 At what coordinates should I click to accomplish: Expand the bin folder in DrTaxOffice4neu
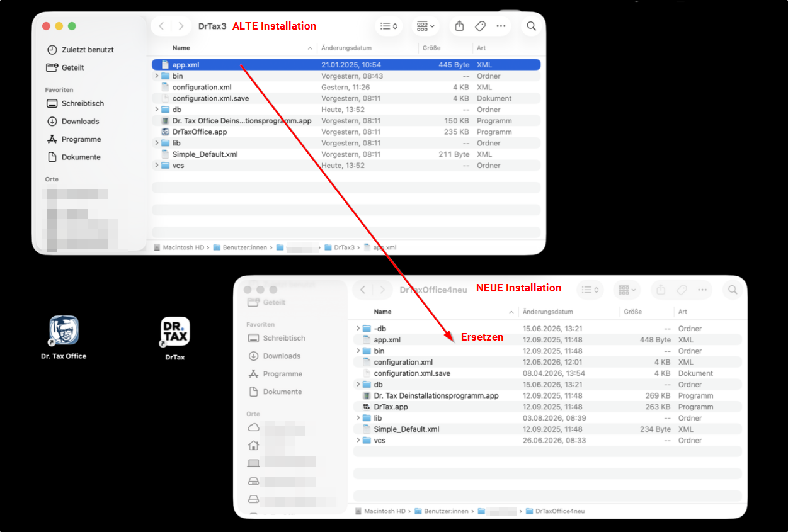click(358, 351)
